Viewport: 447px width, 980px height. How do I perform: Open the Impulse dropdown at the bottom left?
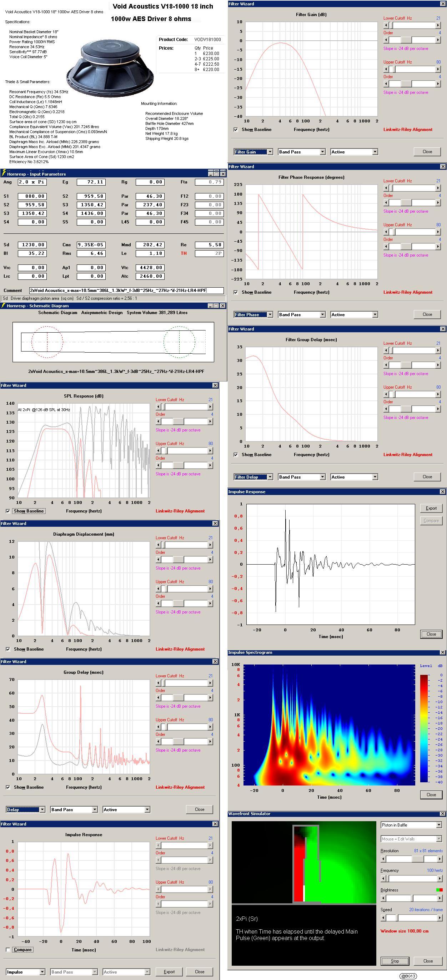[26, 972]
